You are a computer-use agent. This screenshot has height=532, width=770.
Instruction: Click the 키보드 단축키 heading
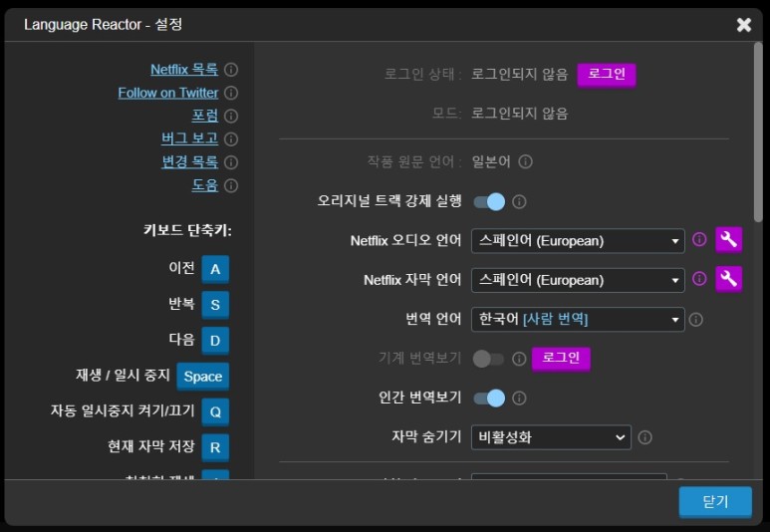(187, 230)
